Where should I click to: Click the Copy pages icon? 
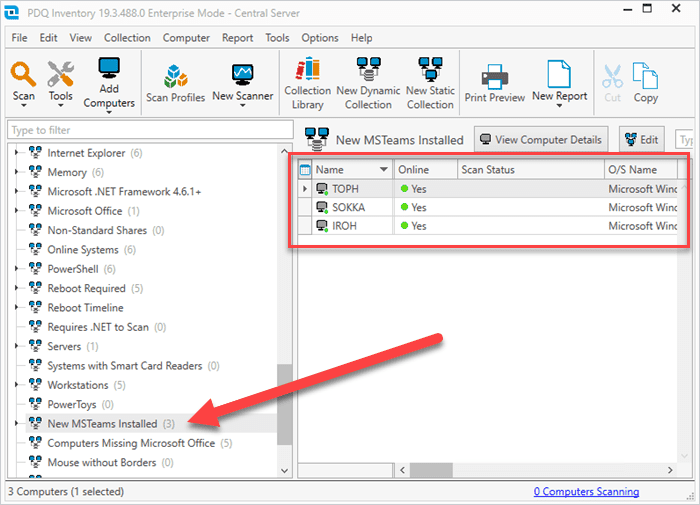[x=645, y=75]
